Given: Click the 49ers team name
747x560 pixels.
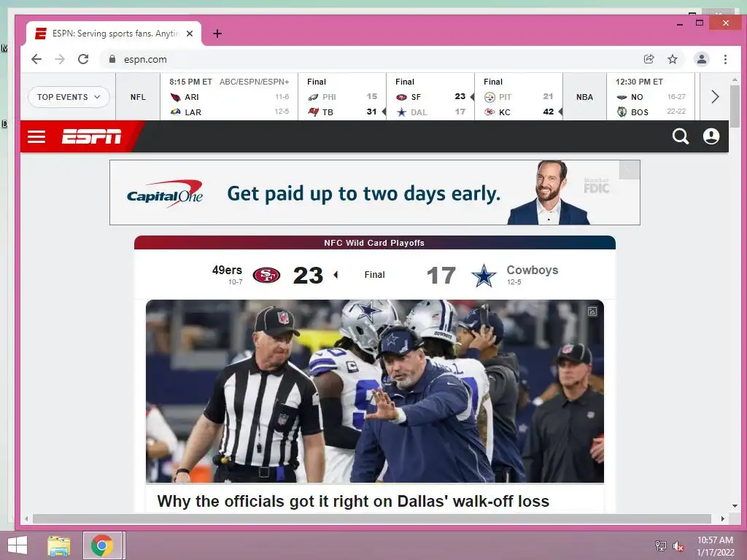Looking at the screenshot, I should click(x=227, y=270).
